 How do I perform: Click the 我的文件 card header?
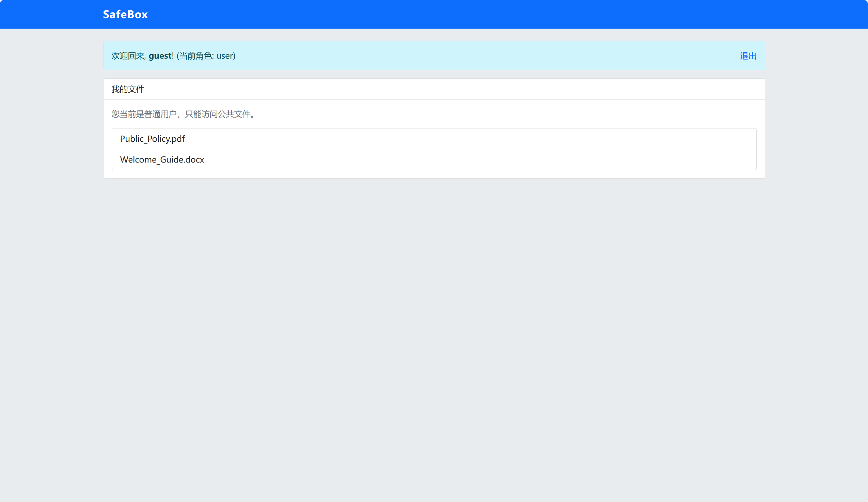128,89
